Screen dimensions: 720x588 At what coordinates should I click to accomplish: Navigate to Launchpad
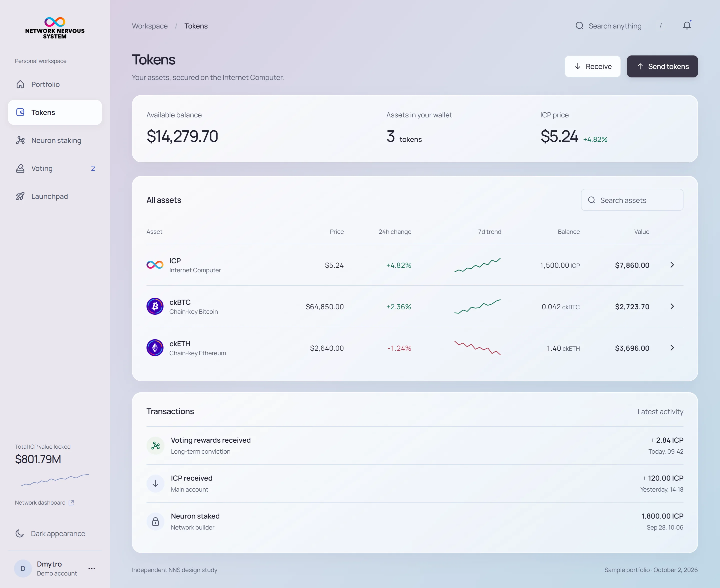click(55, 196)
